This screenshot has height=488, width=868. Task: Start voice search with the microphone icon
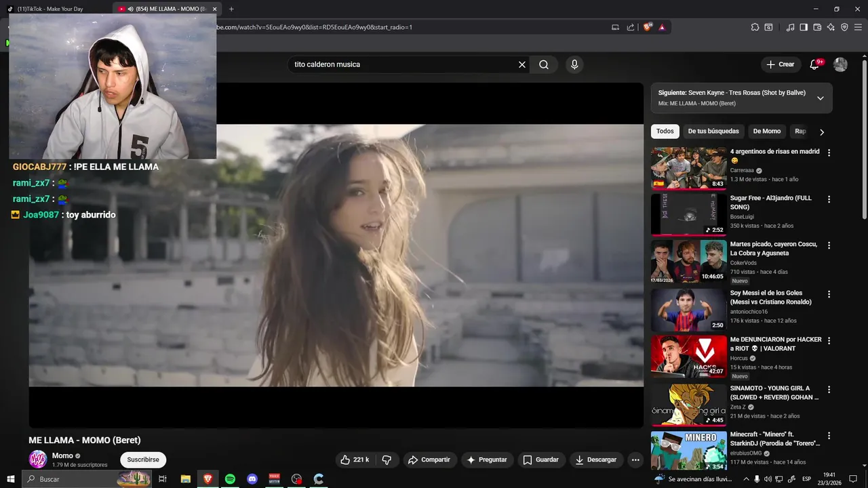pyautogui.click(x=574, y=64)
